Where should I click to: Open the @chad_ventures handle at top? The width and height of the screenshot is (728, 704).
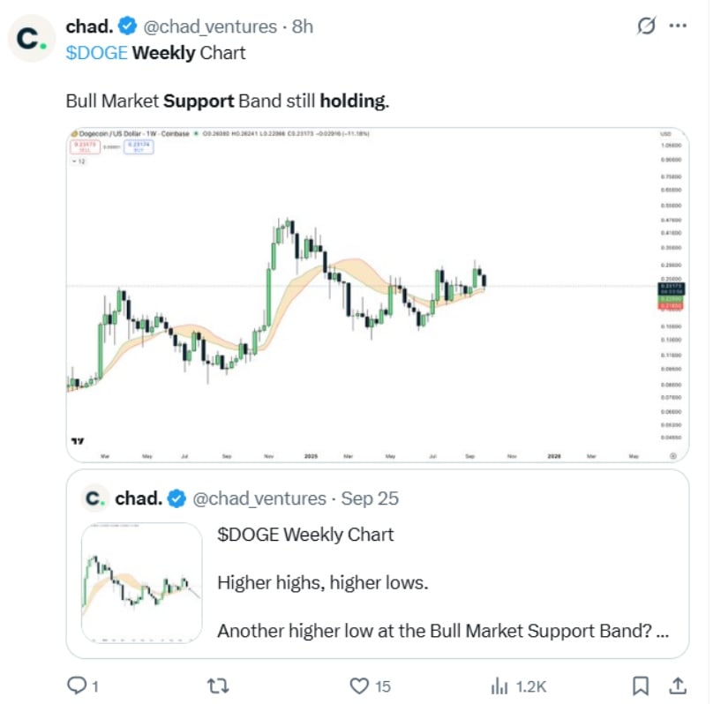pos(210,27)
